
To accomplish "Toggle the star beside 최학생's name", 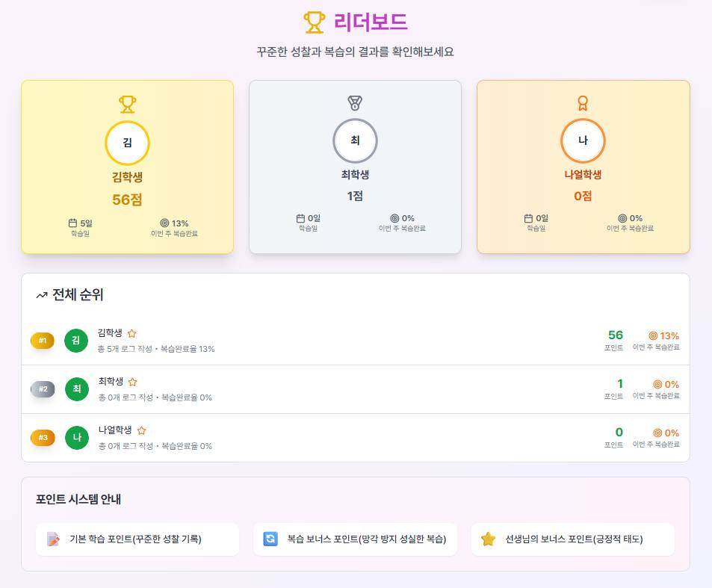I will click(132, 382).
